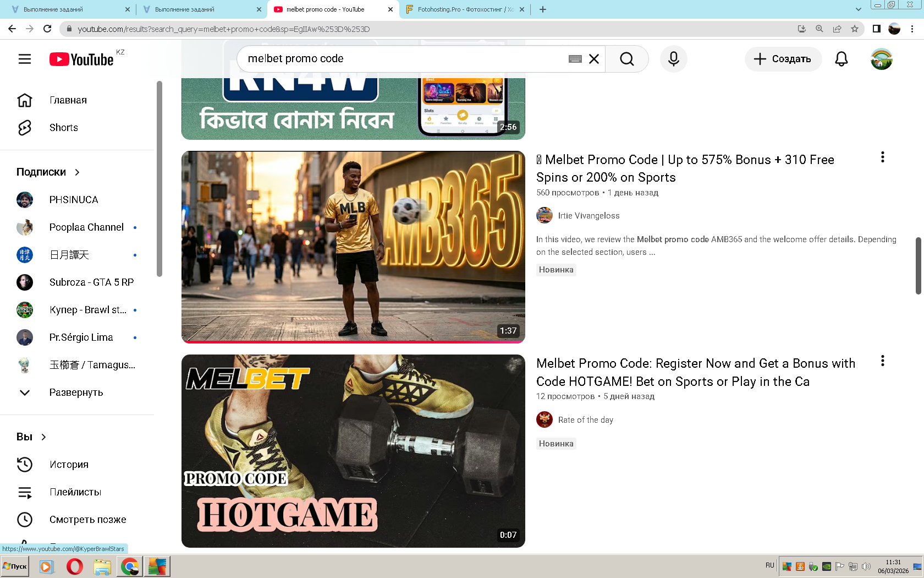Open the Подписки section chevron

(77, 172)
